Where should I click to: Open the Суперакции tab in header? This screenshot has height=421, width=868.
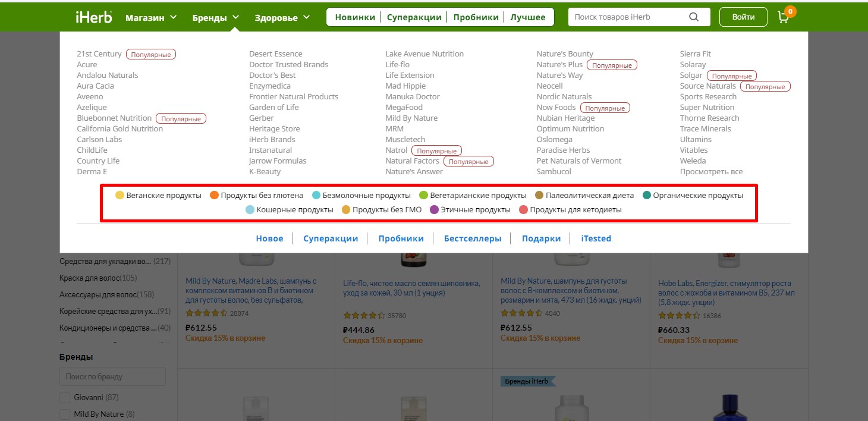coord(414,17)
